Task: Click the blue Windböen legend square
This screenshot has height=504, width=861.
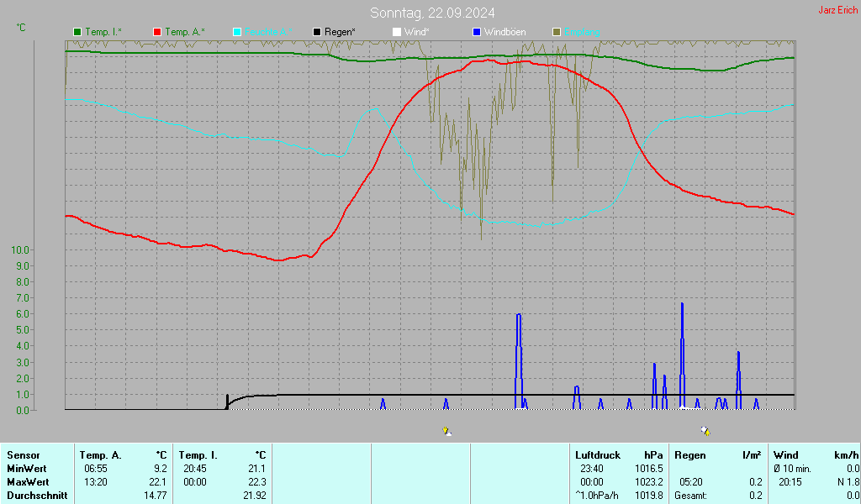Action: [x=477, y=32]
